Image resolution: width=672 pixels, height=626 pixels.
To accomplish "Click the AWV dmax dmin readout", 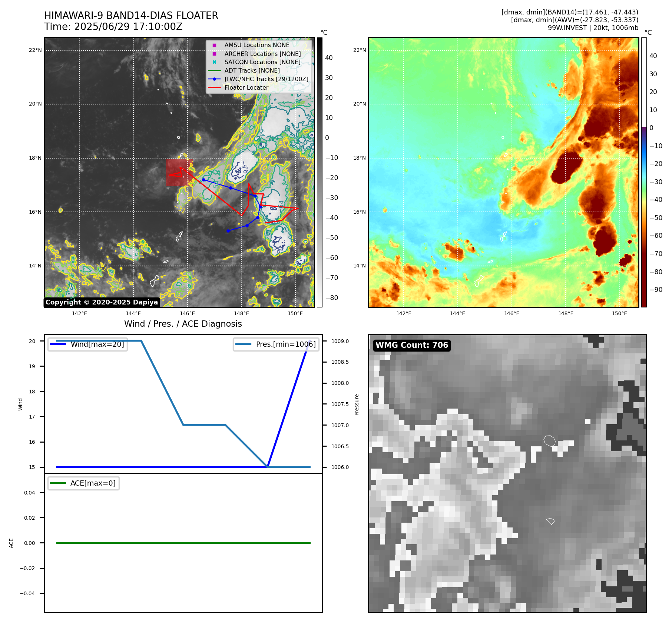I will [x=575, y=20].
